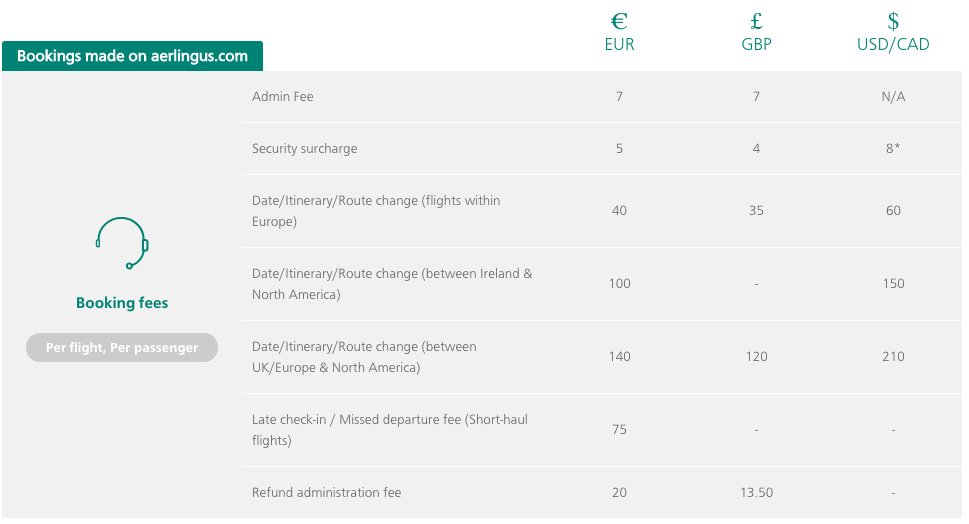Click the 35 GBP value for Europe changes
Viewport: 969px width, 524px height.
pos(756,211)
